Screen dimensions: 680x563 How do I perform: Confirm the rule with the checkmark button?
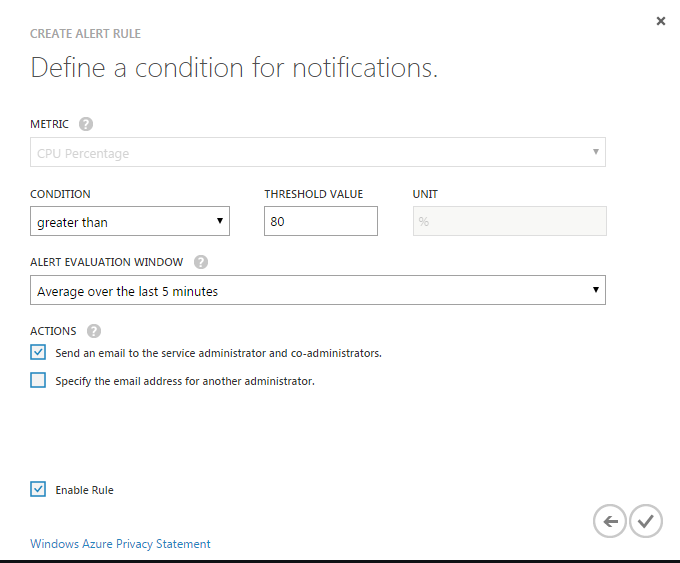pos(646,520)
